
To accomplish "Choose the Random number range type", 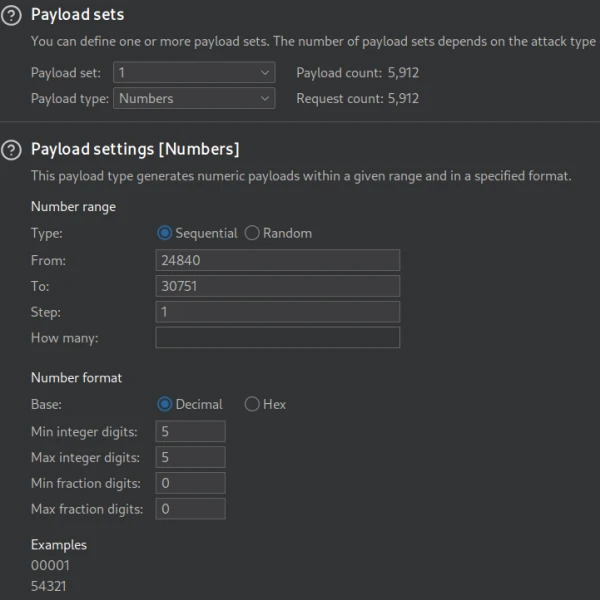I will click(x=253, y=233).
